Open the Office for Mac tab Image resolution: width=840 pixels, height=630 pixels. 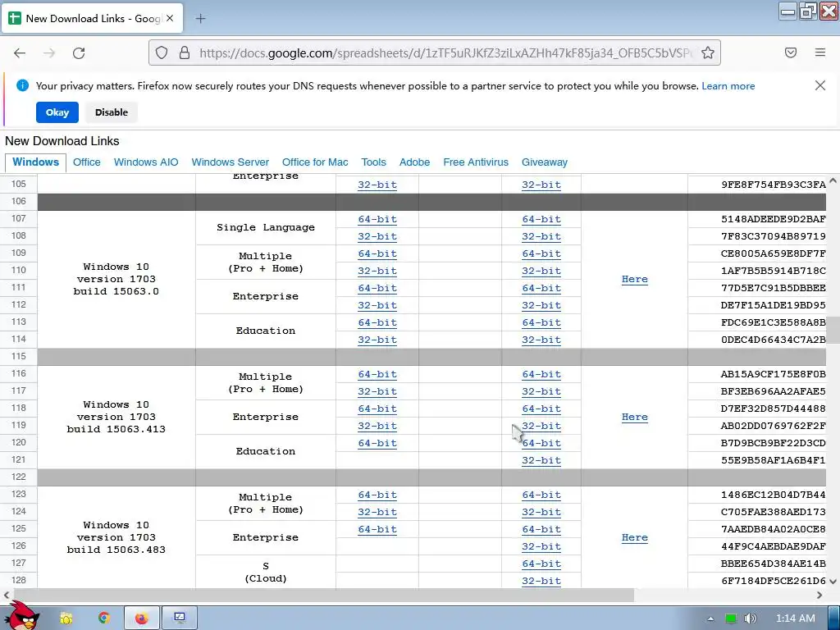[315, 162]
